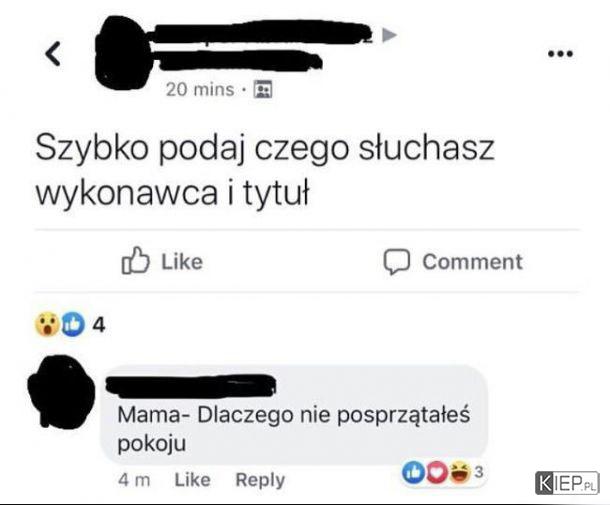Open the wow reaction emoji on post
Image resolution: width=610 pixels, height=505 pixels.
click(x=47, y=324)
